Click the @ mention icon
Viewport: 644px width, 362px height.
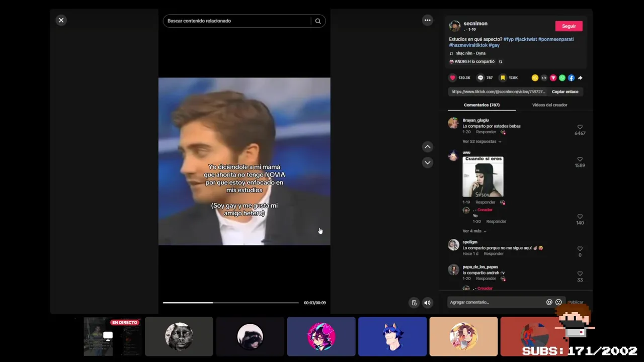(x=549, y=302)
